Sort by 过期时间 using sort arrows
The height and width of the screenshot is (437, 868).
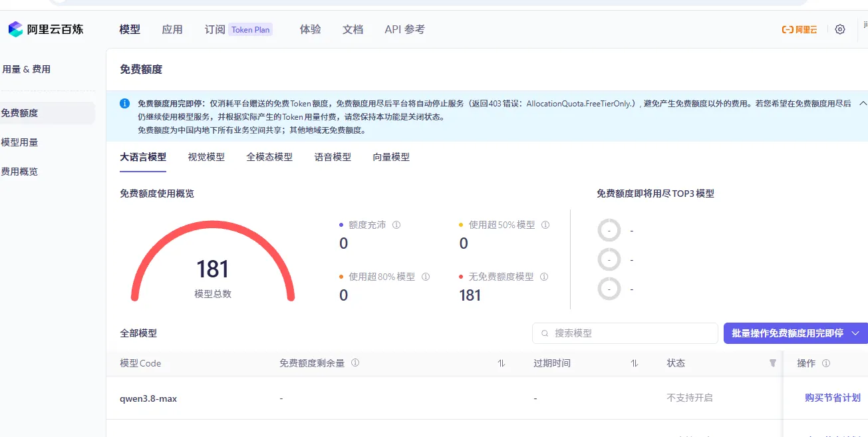point(635,363)
